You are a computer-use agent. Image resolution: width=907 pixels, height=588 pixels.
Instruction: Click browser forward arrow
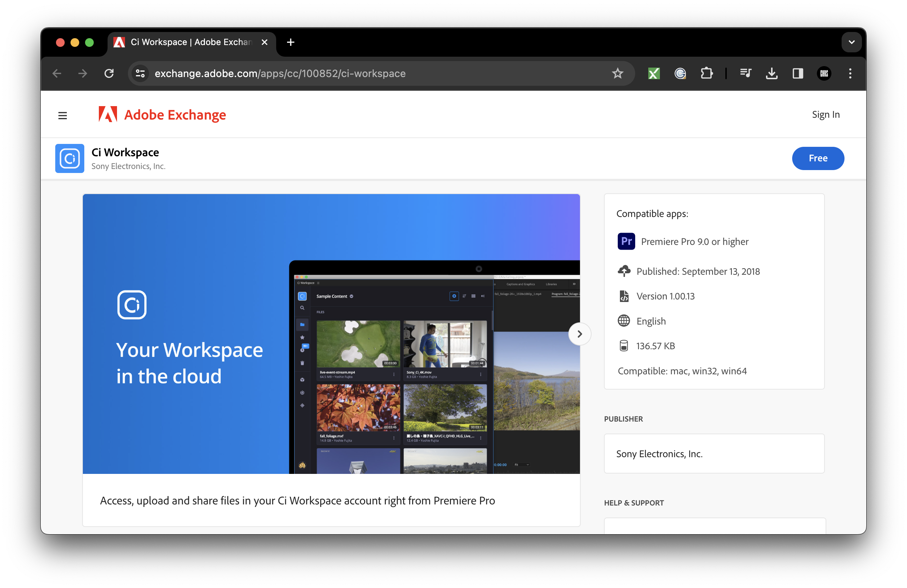point(83,73)
